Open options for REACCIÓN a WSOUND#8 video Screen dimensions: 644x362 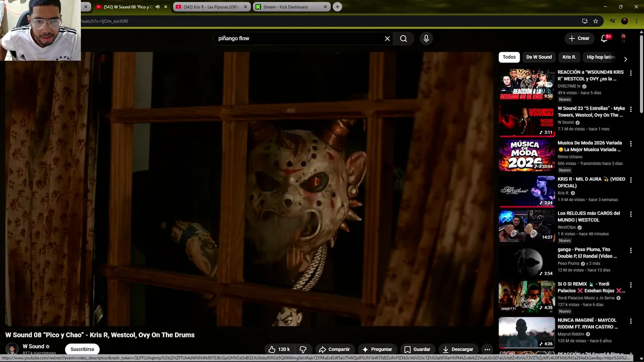(x=631, y=73)
